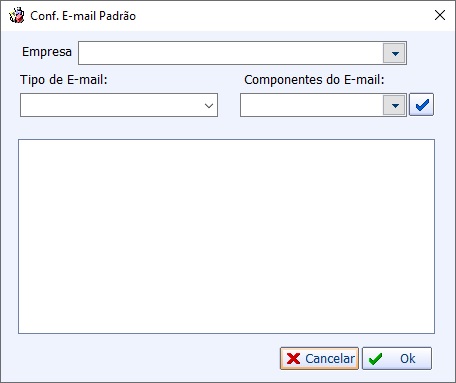456x383 pixels.
Task: Expand the Empresa dropdown arrow
Action: click(395, 53)
